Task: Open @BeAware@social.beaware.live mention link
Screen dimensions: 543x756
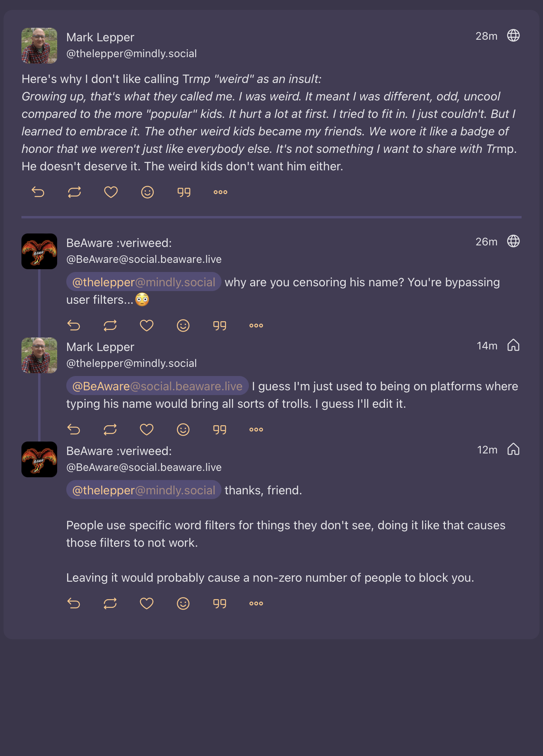Action: tap(157, 386)
